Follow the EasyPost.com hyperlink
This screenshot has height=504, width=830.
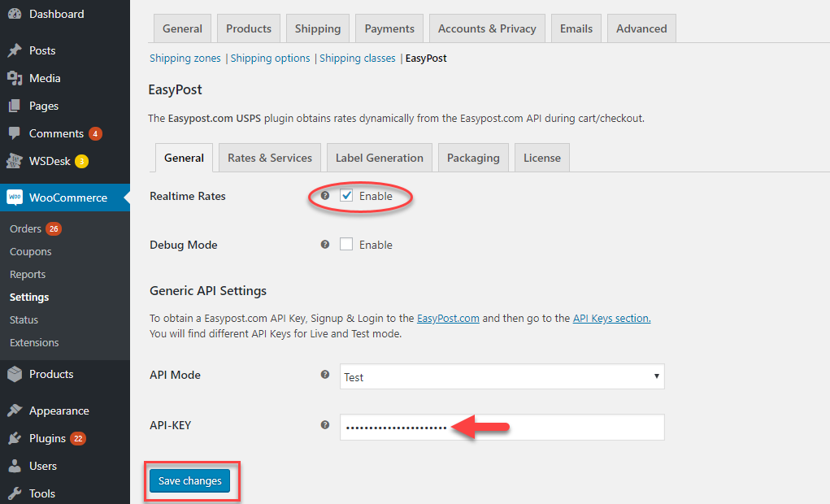449,318
